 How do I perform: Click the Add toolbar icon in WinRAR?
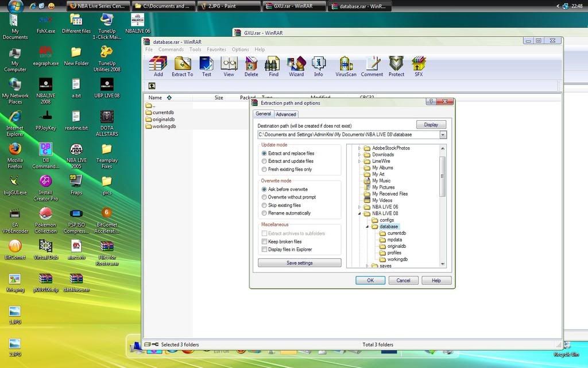click(158, 67)
